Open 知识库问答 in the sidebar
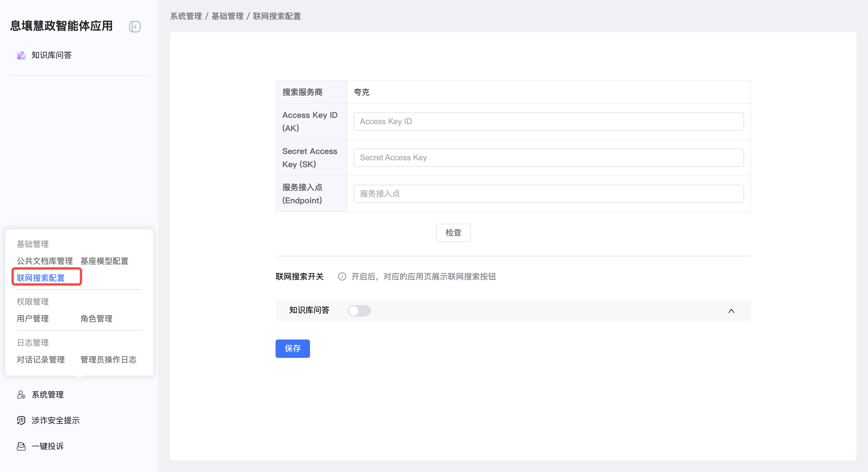The image size is (868, 472). [x=52, y=55]
